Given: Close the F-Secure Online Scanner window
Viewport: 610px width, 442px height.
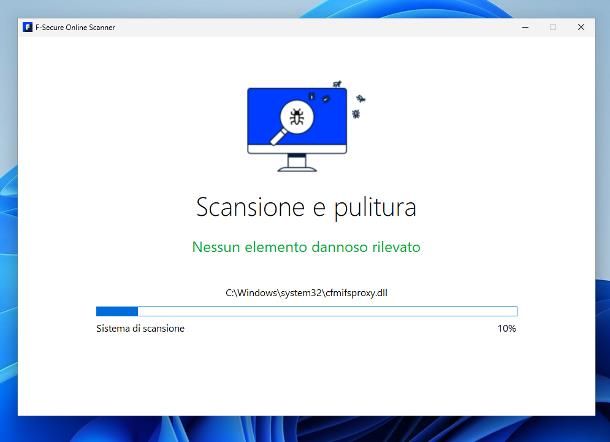Looking at the screenshot, I should pos(581,27).
